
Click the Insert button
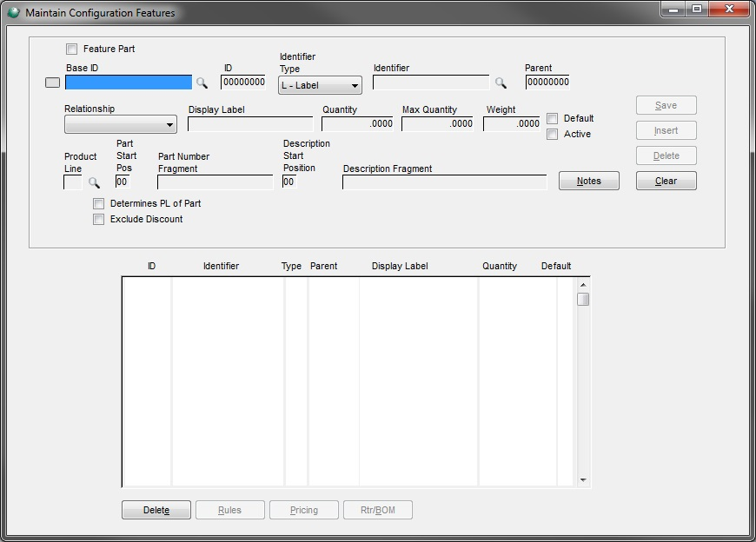666,130
